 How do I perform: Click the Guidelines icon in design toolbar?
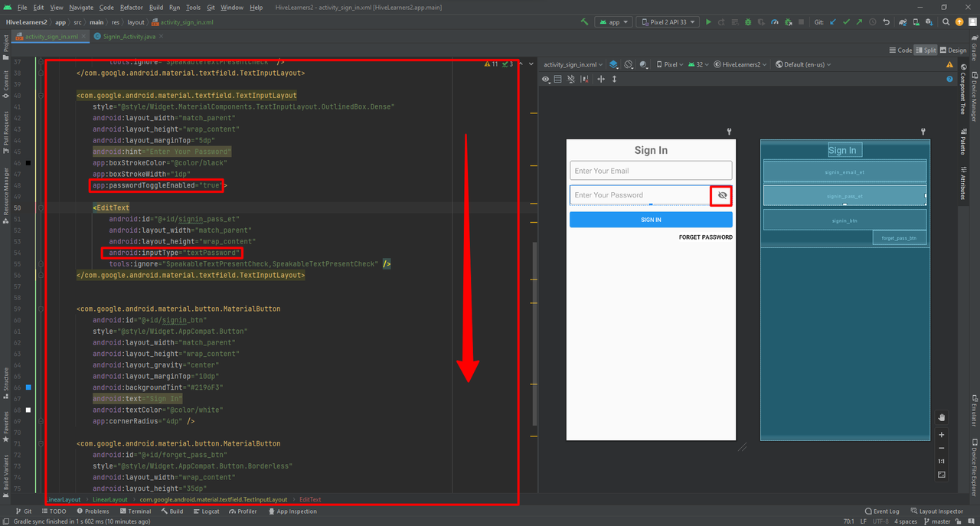coord(601,79)
